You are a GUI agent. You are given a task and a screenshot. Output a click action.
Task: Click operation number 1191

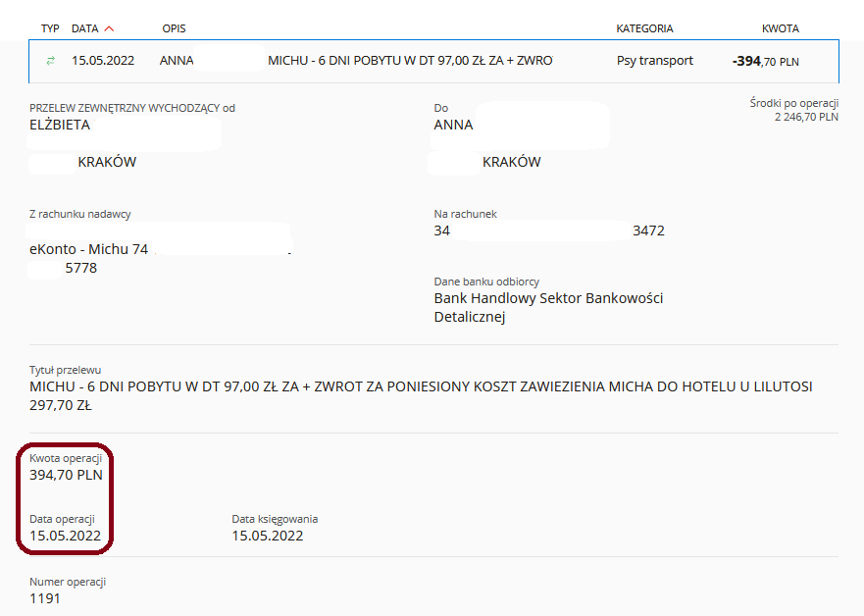pos(45,598)
